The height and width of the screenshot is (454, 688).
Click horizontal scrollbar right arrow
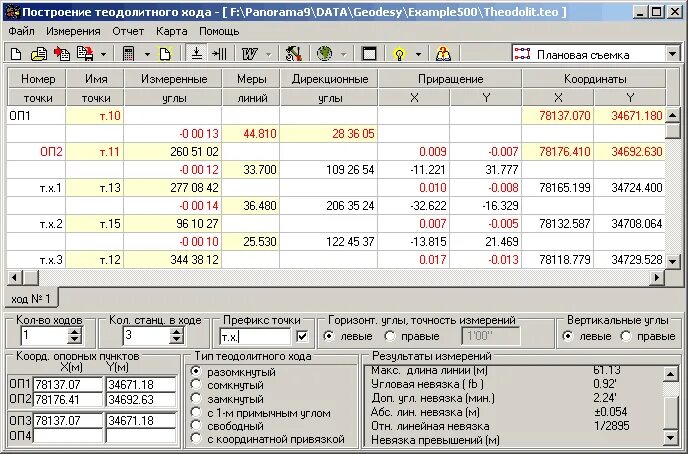coord(657,277)
